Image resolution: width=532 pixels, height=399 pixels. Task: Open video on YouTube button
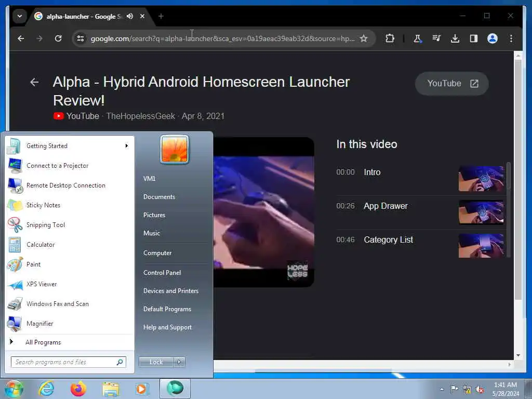[451, 84]
